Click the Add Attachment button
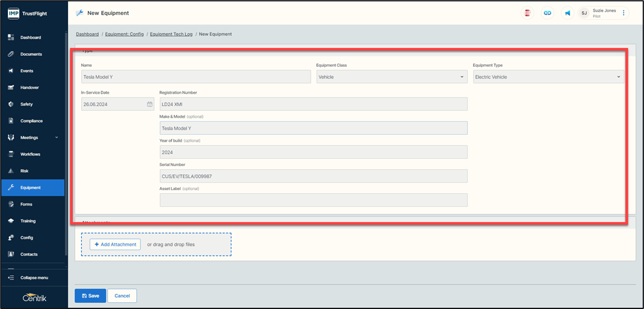644x309 pixels. tap(115, 244)
